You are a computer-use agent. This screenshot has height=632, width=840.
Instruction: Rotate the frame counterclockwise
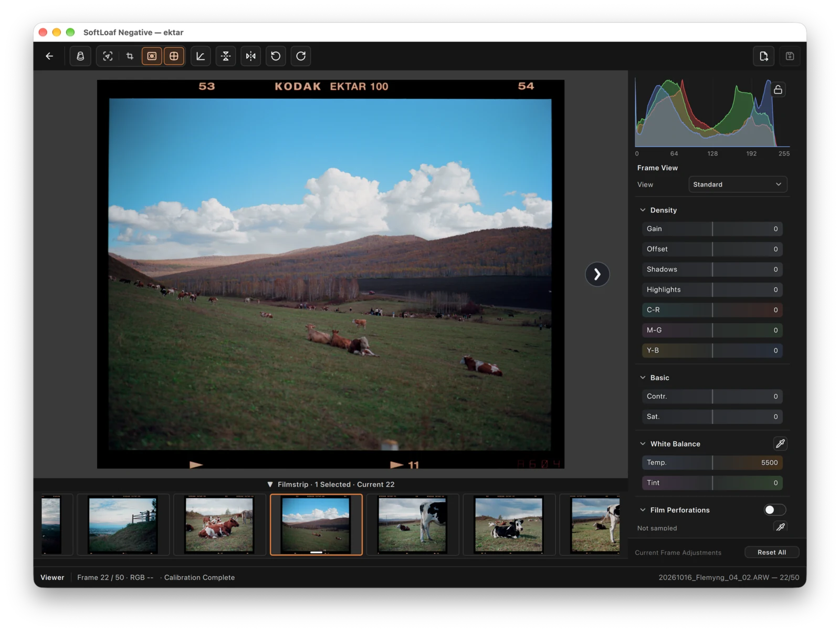tap(276, 56)
